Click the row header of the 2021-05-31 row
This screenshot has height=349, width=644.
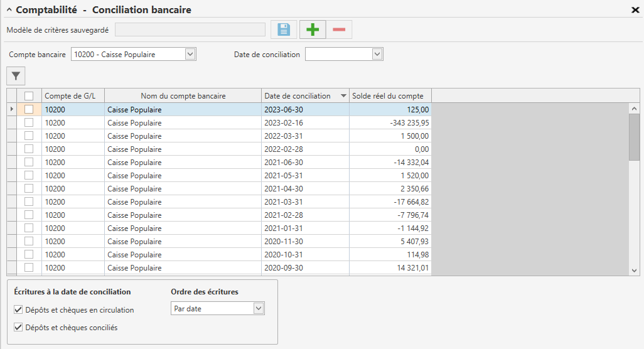pos(11,175)
